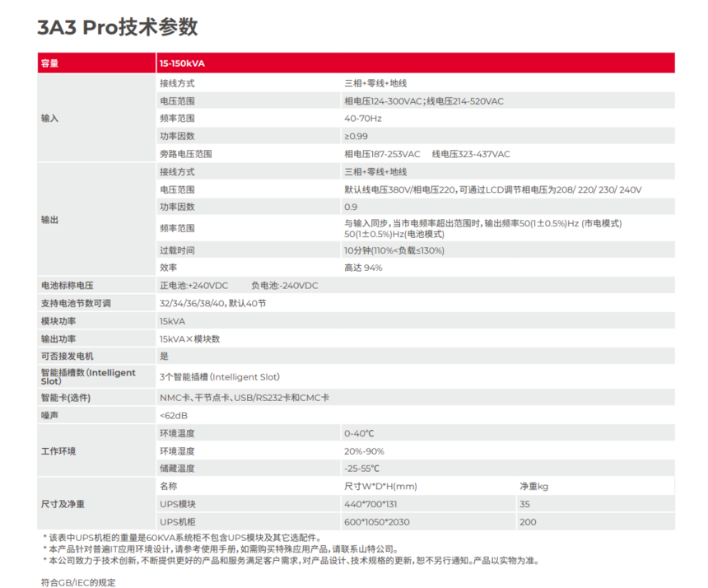This screenshot has width=708, height=588.
Task: Click the "15-150kVA" capacity value
Action: click(x=182, y=63)
